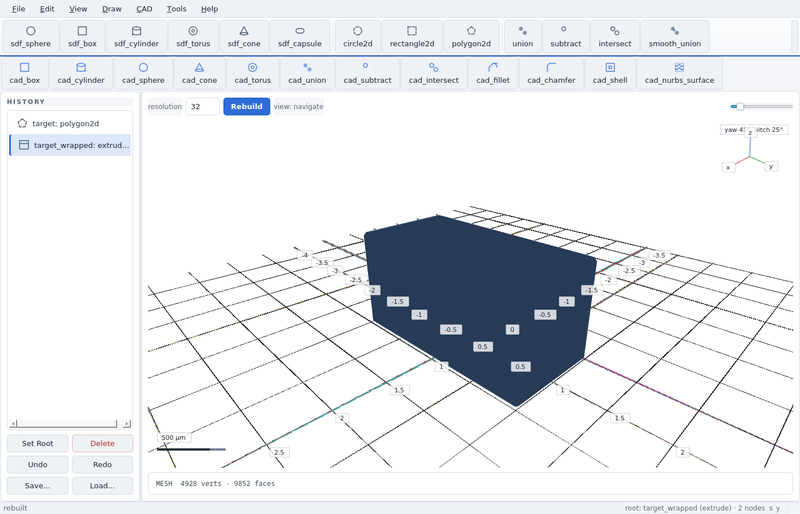The image size is (800, 514).
Task: Click the cad_fillet tool
Action: 492,74
